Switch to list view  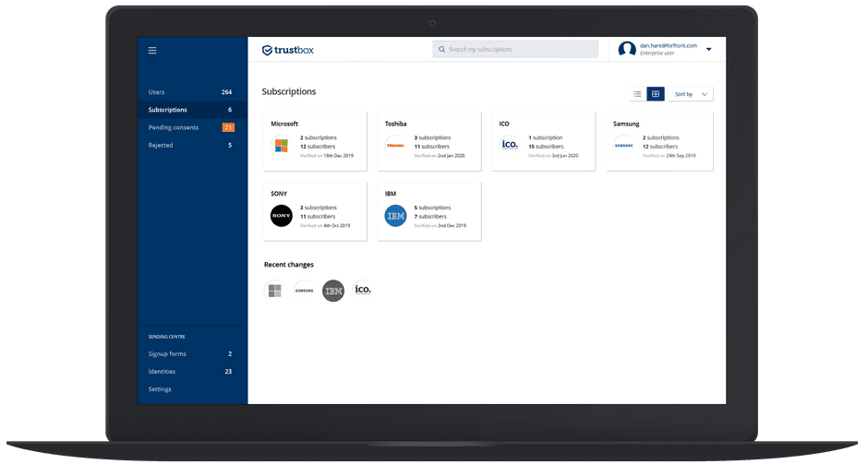(x=638, y=94)
